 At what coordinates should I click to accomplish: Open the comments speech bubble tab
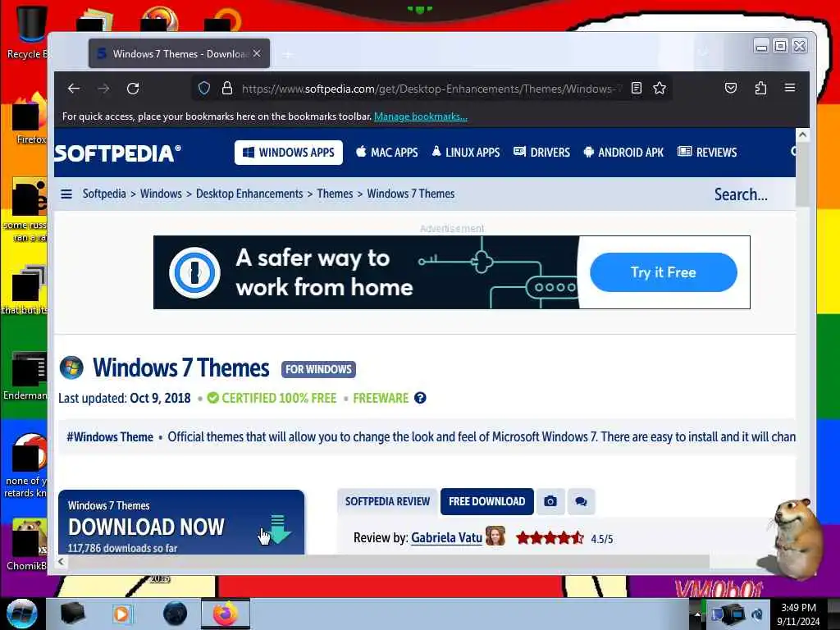click(582, 501)
